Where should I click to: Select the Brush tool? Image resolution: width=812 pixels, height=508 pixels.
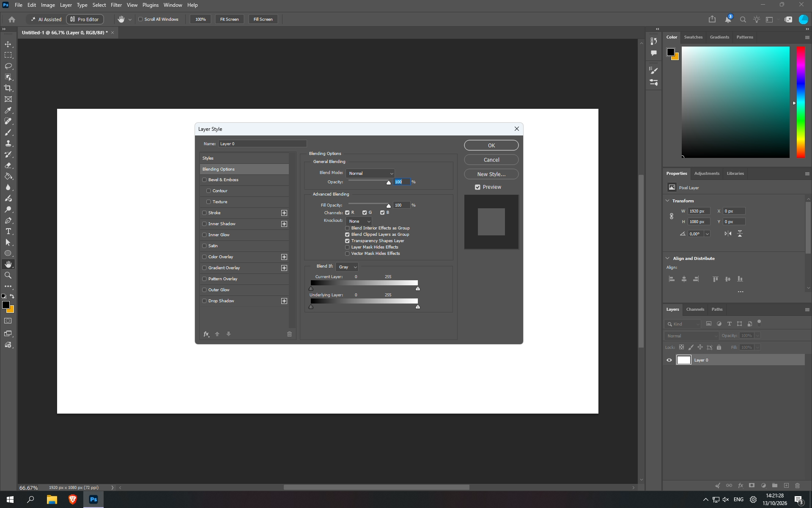click(8, 133)
